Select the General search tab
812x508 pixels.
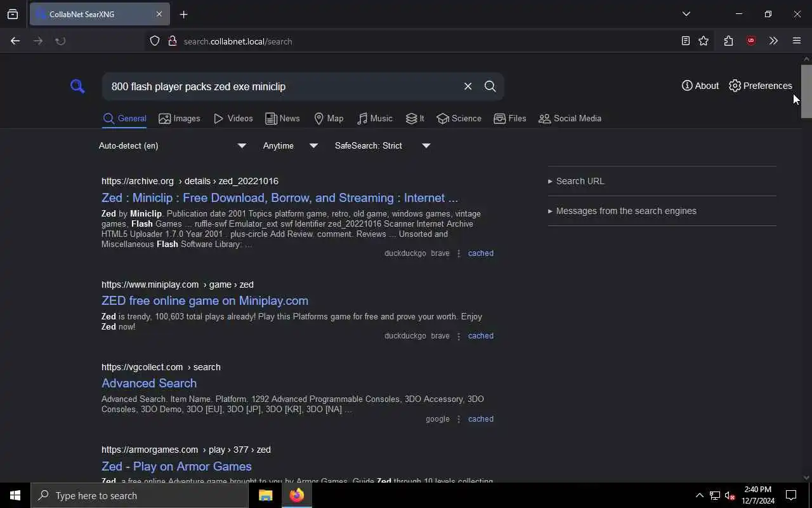[124, 118]
